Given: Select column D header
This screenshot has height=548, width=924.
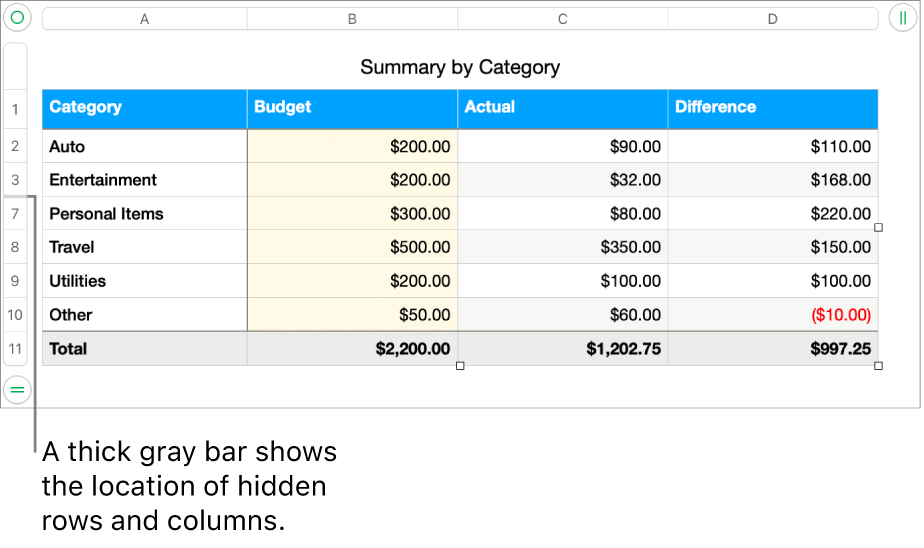Looking at the screenshot, I should click(772, 19).
